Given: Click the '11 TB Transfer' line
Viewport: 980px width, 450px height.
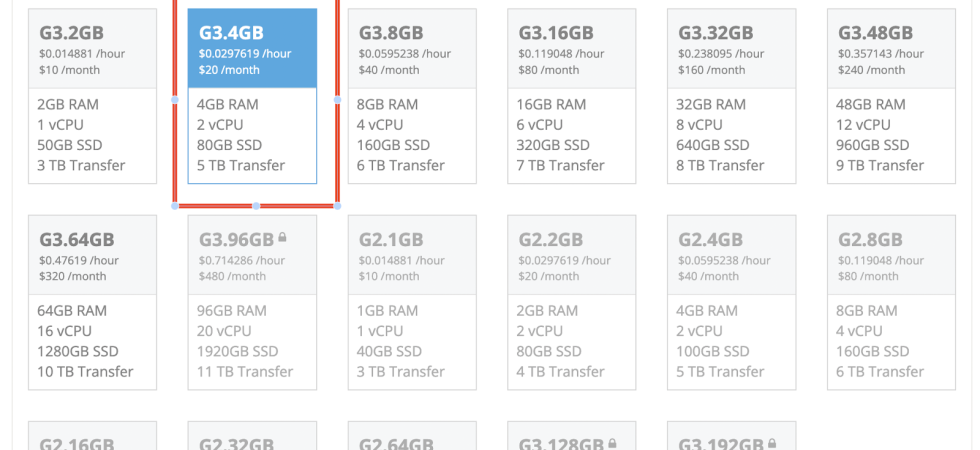Looking at the screenshot, I should pyautogui.click(x=245, y=372).
